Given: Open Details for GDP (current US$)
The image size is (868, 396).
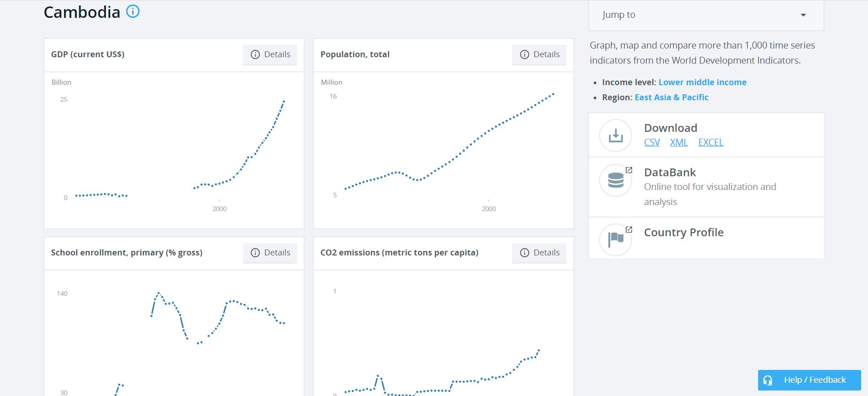Looking at the screenshot, I should 270,54.
